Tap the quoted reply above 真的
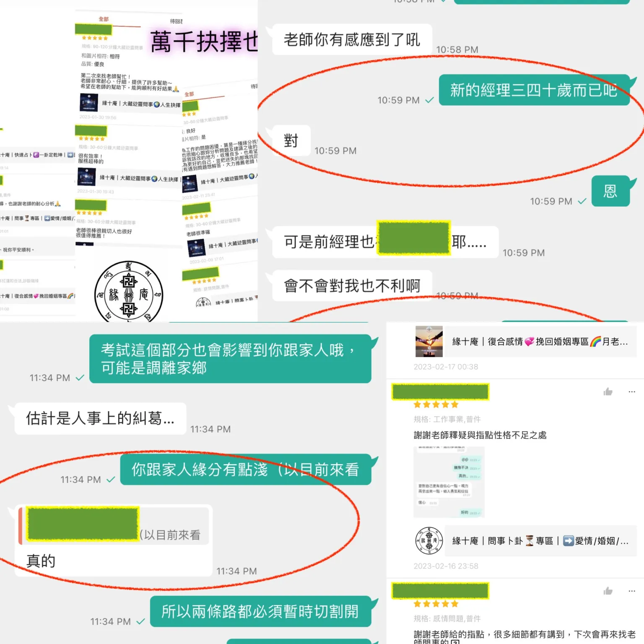This screenshot has width=644, height=644. click(x=114, y=526)
